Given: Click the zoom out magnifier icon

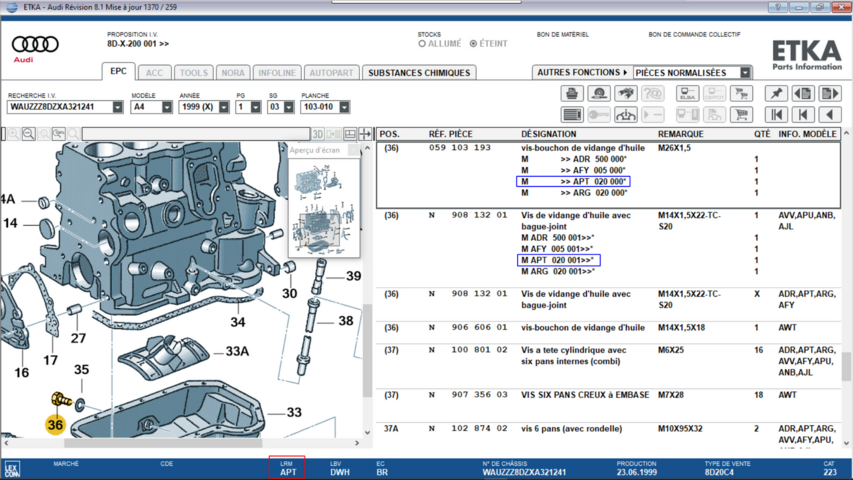Looking at the screenshot, I should point(29,133).
